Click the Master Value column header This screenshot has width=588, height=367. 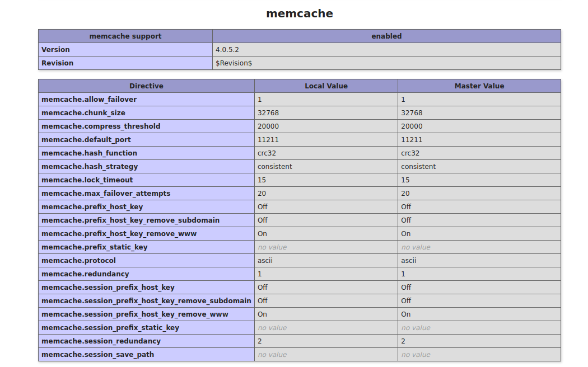(x=479, y=86)
